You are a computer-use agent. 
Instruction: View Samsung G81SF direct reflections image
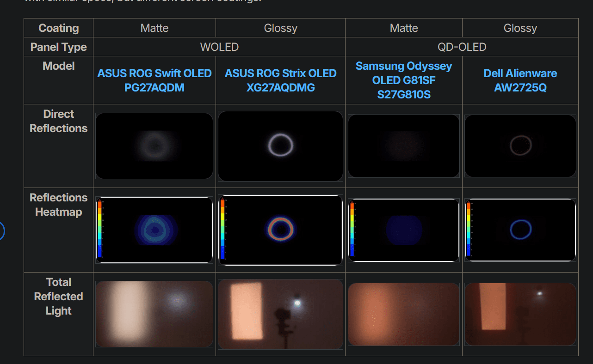404,146
